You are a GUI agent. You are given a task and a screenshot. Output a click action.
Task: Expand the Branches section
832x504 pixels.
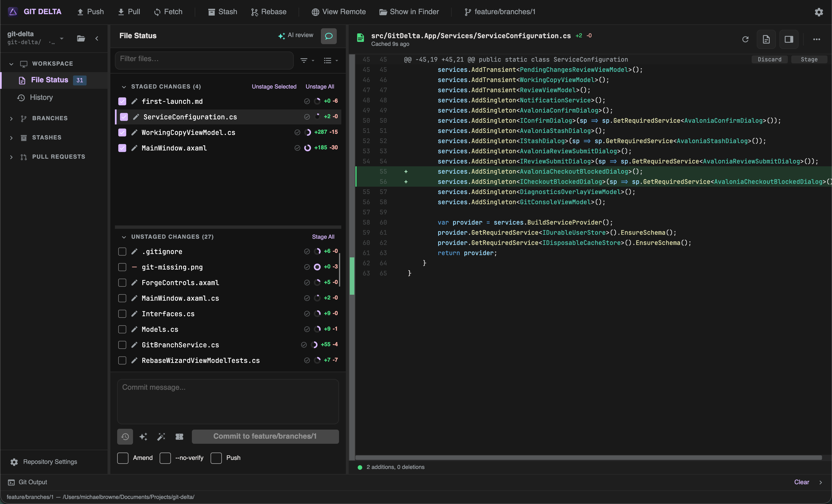tap(11, 119)
